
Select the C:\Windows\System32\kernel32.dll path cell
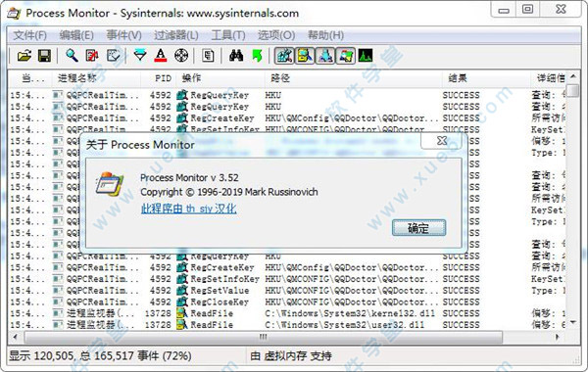tap(350, 313)
